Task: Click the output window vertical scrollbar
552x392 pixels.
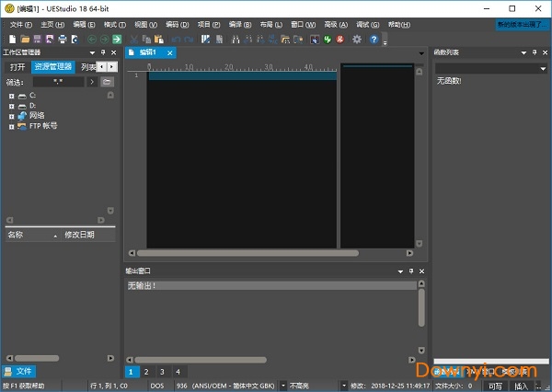Action: click(421, 308)
